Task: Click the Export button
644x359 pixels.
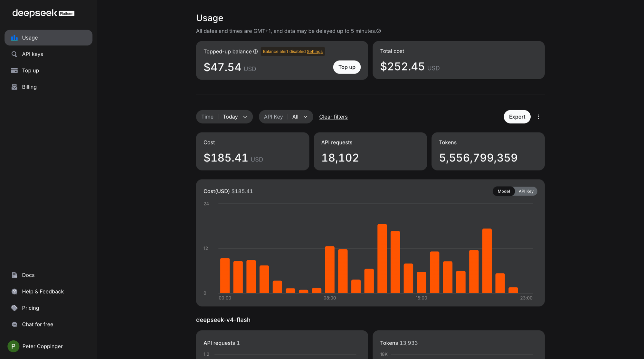Action: click(517, 117)
